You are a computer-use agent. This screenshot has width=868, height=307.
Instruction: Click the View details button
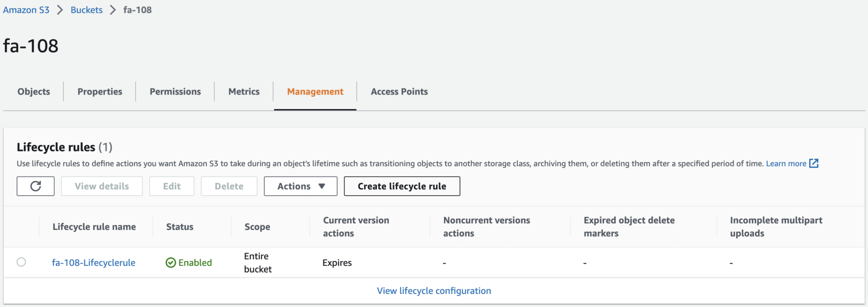click(x=102, y=186)
